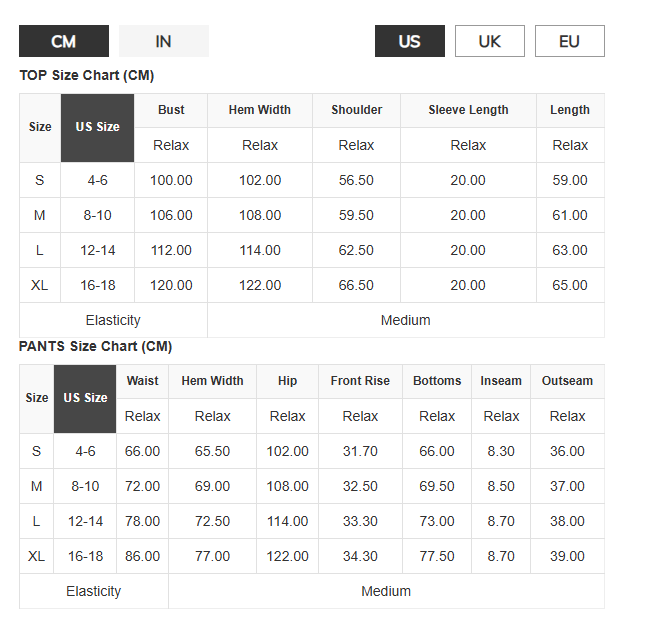Click the TOP chart Elasticity Medium cell
The width and height of the screenshot is (654, 625).
[406, 320]
